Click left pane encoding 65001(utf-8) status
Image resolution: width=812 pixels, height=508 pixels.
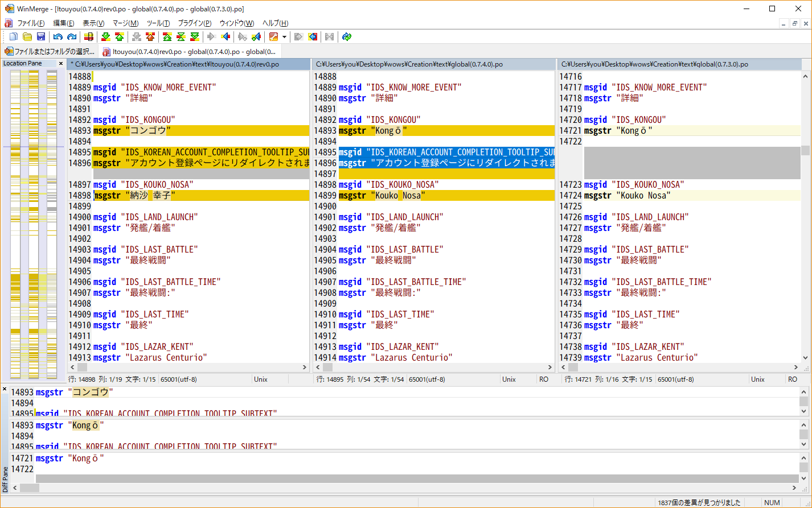pyautogui.click(x=179, y=379)
